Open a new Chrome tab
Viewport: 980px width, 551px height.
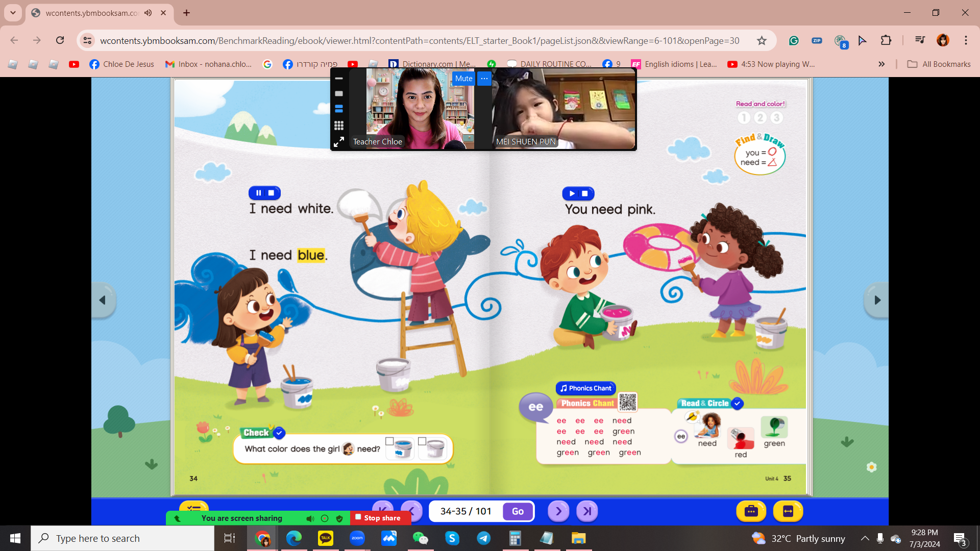click(187, 13)
